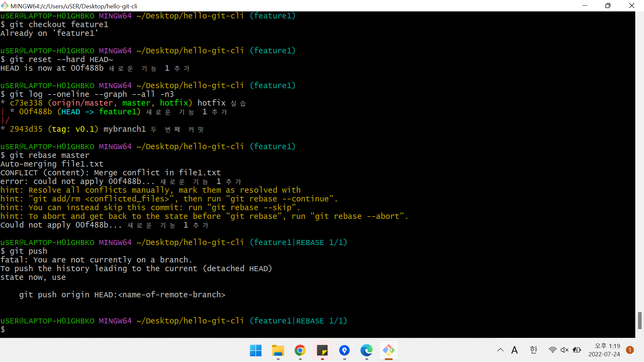Image resolution: width=644 pixels, height=362 pixels.
Task: Click 'git push origin HEAD:<name-of-remote-branch>' suggestion
Action: pyautogui.click(x=122, y=295)
